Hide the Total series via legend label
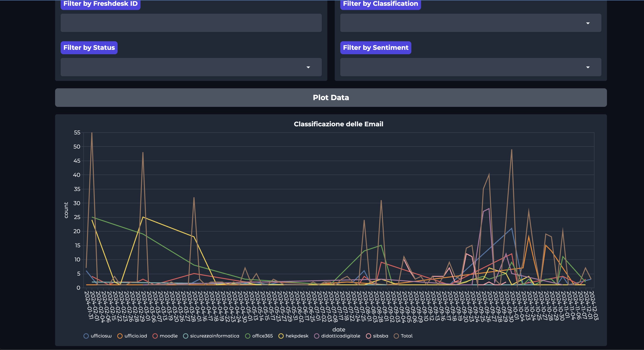 (x=406, y=336)
